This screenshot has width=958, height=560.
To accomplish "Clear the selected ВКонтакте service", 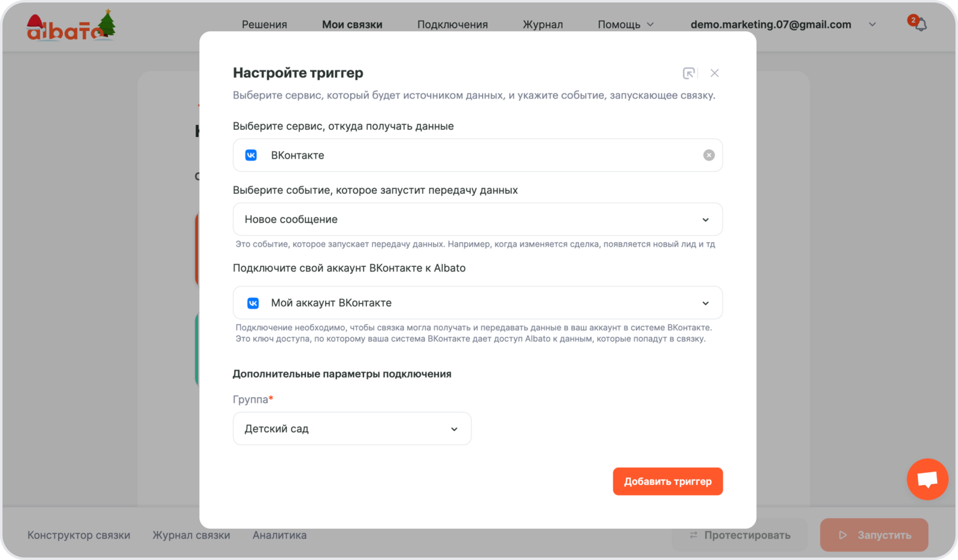I will pyautogui.click(x=708, y=155).
